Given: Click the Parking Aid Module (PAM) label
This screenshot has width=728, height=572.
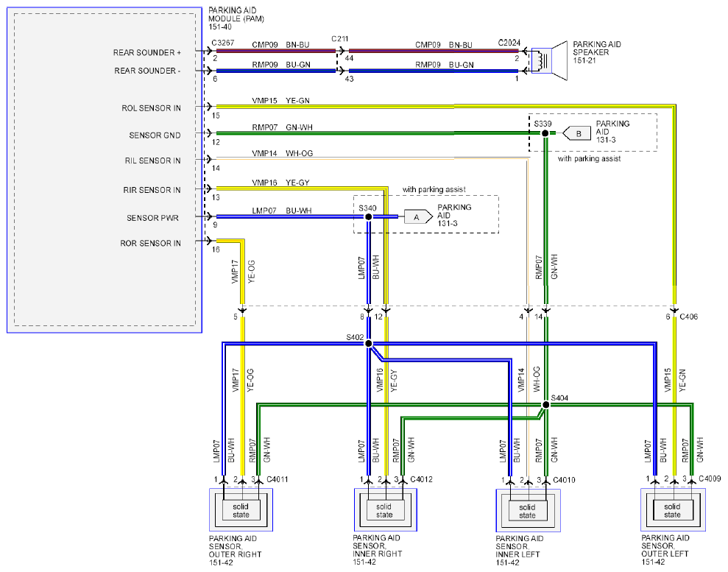Looking at the screenshot, I should coord(236,18).
